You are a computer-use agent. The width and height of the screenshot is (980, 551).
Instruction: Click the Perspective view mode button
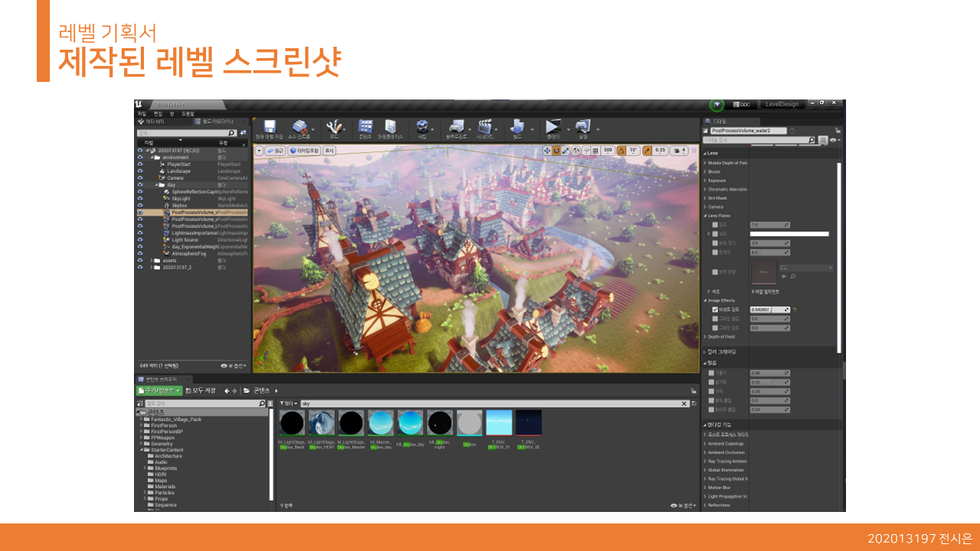point(276,151)
